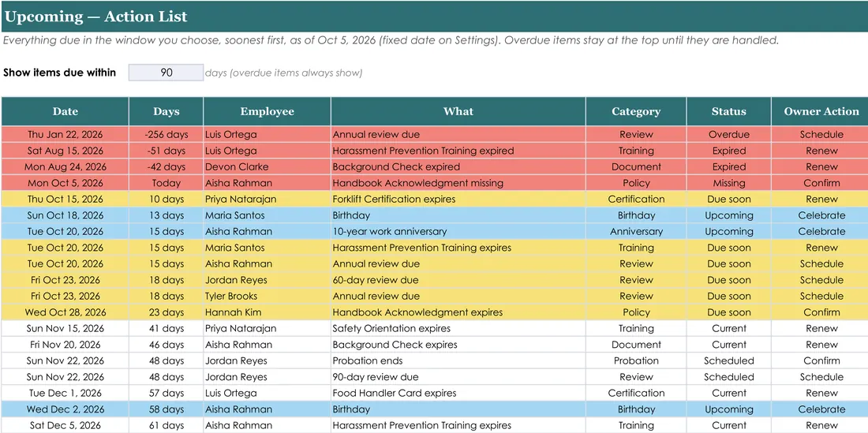Select the 'Probation' category cell
Viewport: 868px width, 433px height.
point(636,360)
